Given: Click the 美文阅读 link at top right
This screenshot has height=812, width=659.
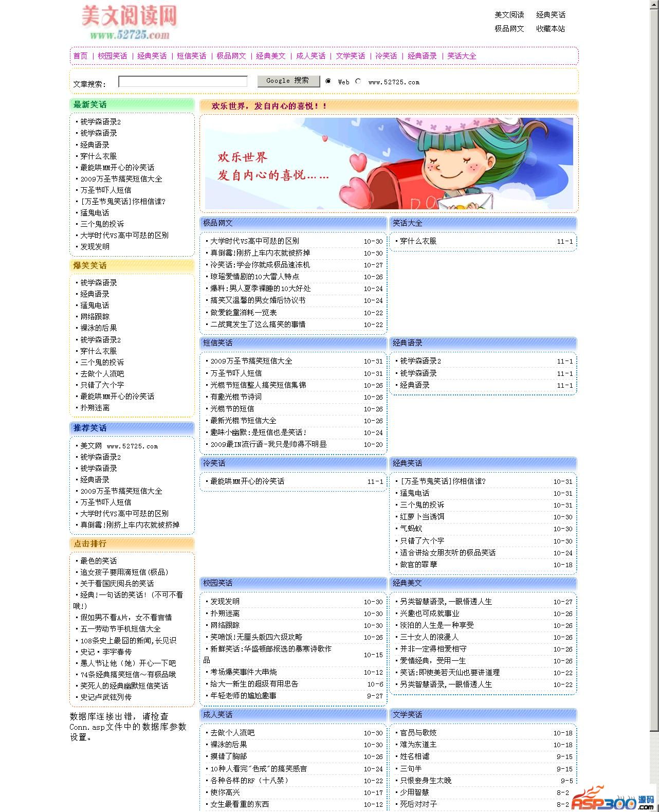Looking at the screenshot, I should 509,15.
